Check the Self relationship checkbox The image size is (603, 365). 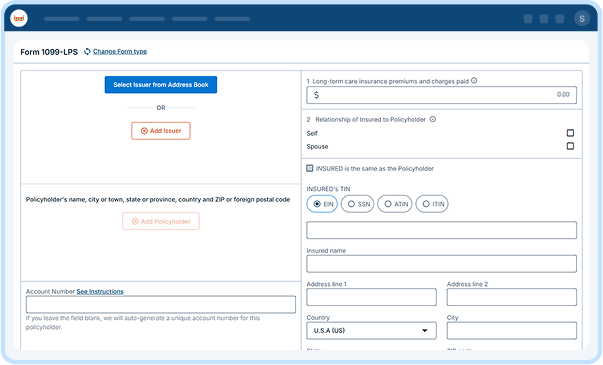[570, 133]
